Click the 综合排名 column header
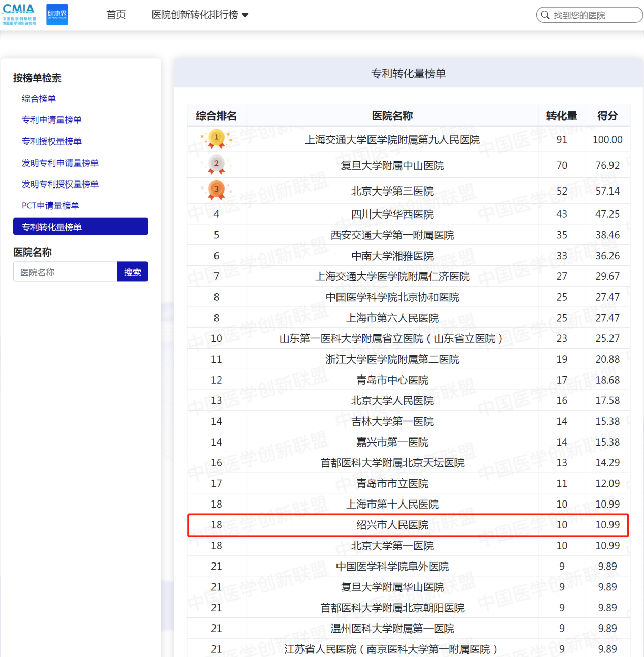This screenshot has width=644, height=657. click(217, 116)
